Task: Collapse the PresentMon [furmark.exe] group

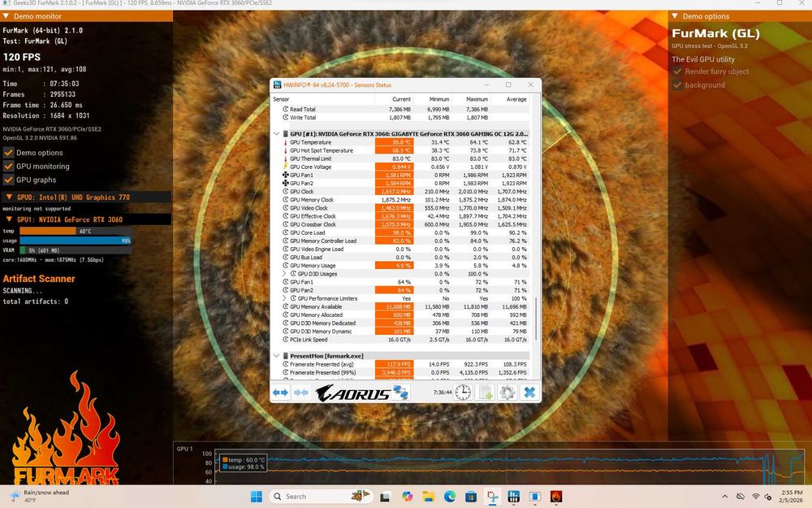Action: pos(277,356)
